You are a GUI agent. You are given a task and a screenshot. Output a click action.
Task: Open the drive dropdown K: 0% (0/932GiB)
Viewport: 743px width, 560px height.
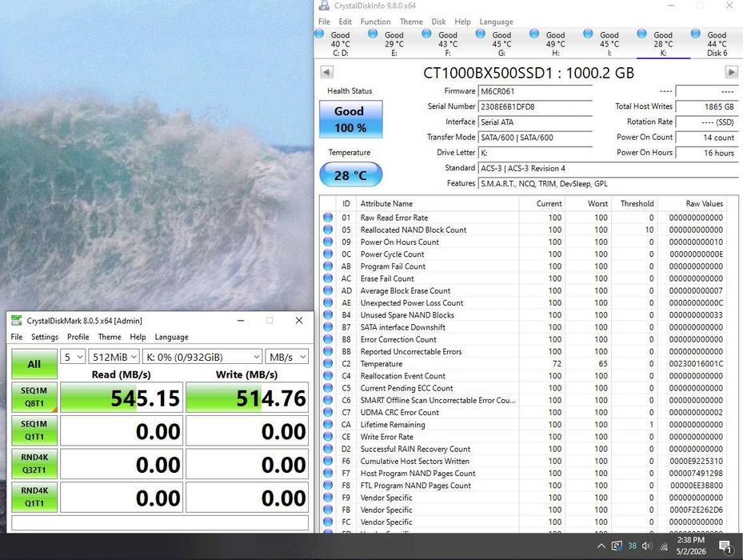tap(202, 357)
